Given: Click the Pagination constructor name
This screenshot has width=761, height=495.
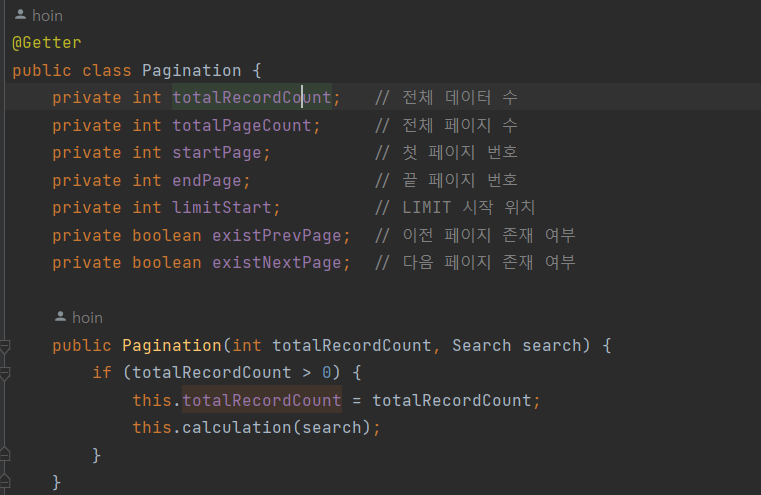Looking at the screenshot, I should click(x=172, y=346).
